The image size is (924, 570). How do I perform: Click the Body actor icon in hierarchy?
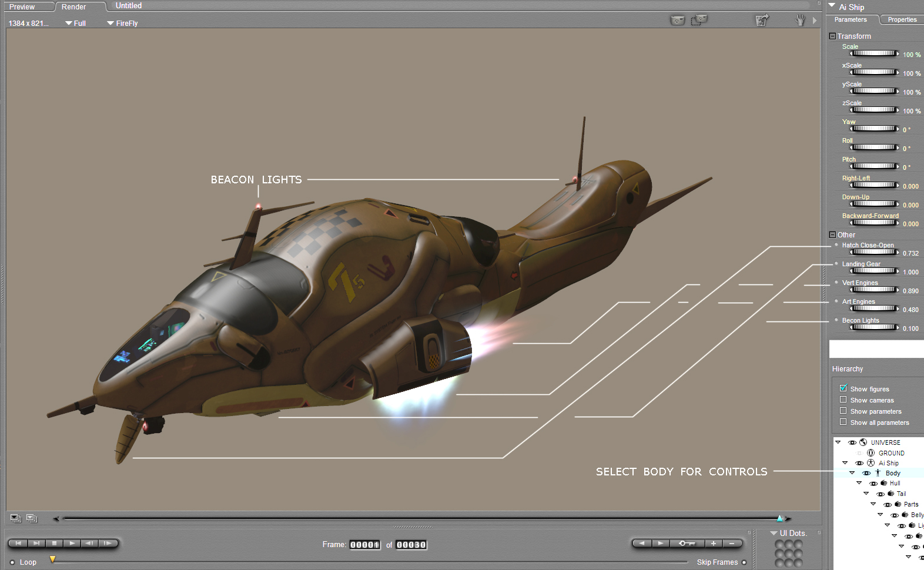pyautogui.click(x=878, y=473)
